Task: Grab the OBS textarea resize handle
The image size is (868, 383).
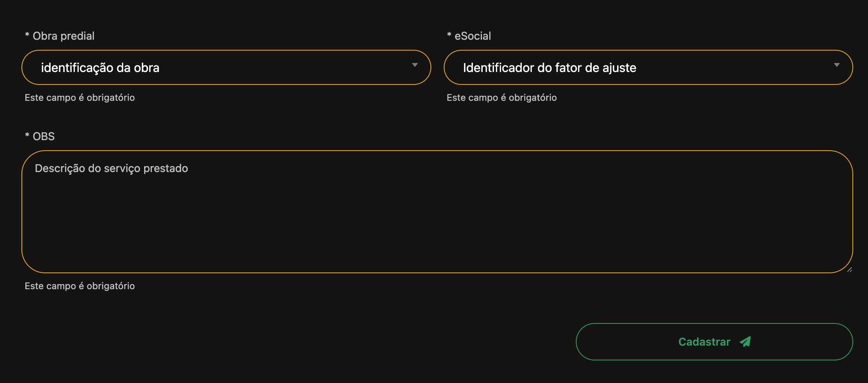Action: [x=849, y=269]
